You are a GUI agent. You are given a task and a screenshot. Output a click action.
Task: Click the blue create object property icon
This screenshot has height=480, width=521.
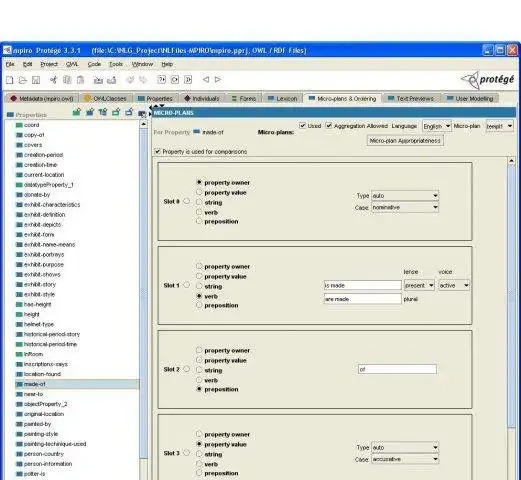(90, 112)
